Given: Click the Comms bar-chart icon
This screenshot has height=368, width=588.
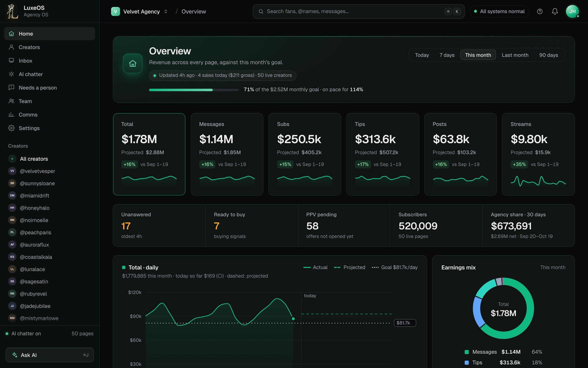Looking at the screenshot, I should [11, 115].
